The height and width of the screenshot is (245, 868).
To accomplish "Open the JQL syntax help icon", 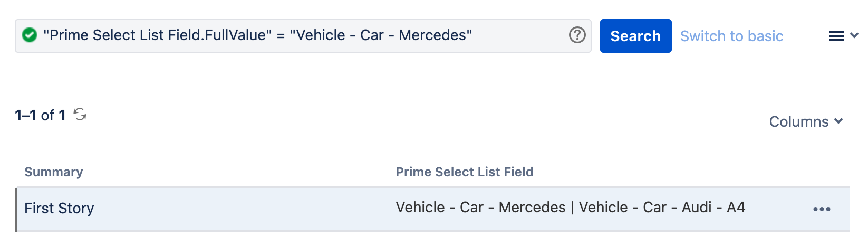I will (577, 35).
